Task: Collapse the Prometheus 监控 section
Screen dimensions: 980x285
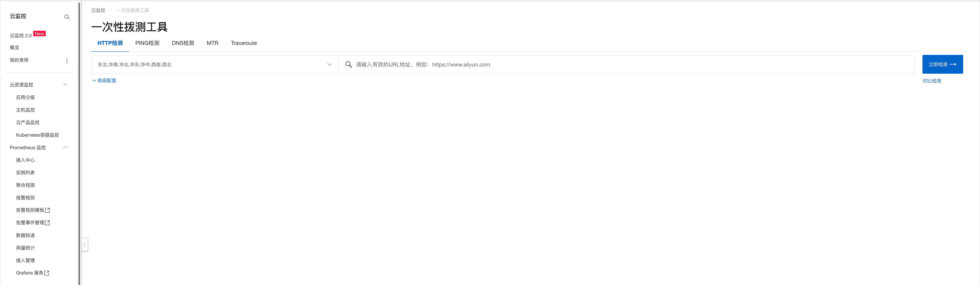Action: [x=65, y=147]
